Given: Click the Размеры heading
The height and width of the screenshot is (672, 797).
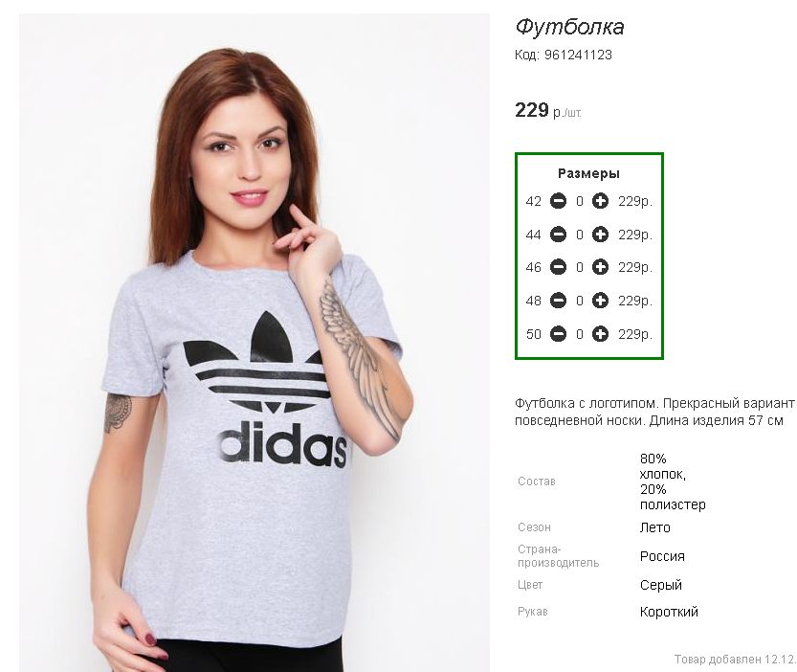Looking at the screenshot, I should (x=588, y=173).
